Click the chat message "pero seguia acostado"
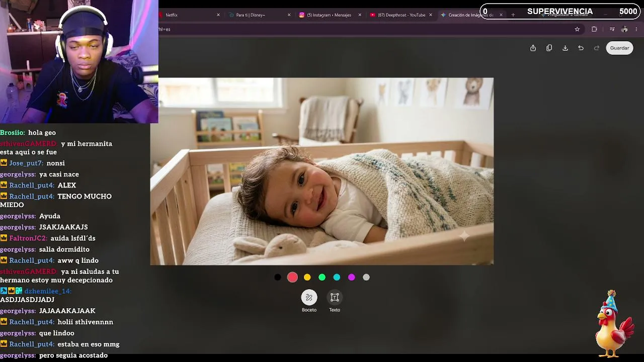Viewport: 644px width, 362px height. (x=73, y=355)
